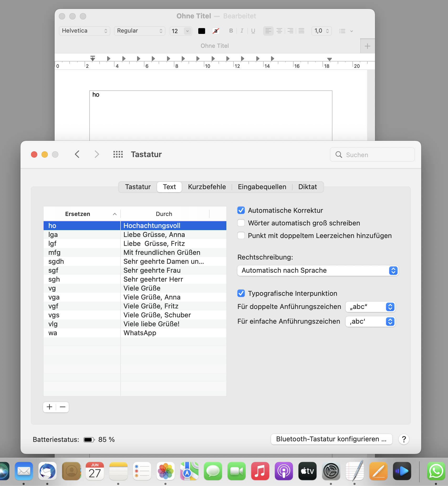Viewport: 448px width, 486px height.
Task: Switch to the Diktat tab
Action: (308, 187)
